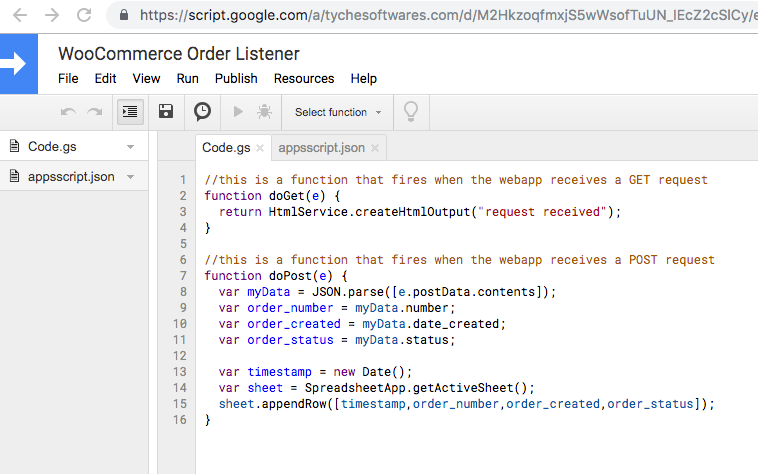Start debugging with the bug icon
The width and height of the screenshot is (758, 474).
pos(264,112)
